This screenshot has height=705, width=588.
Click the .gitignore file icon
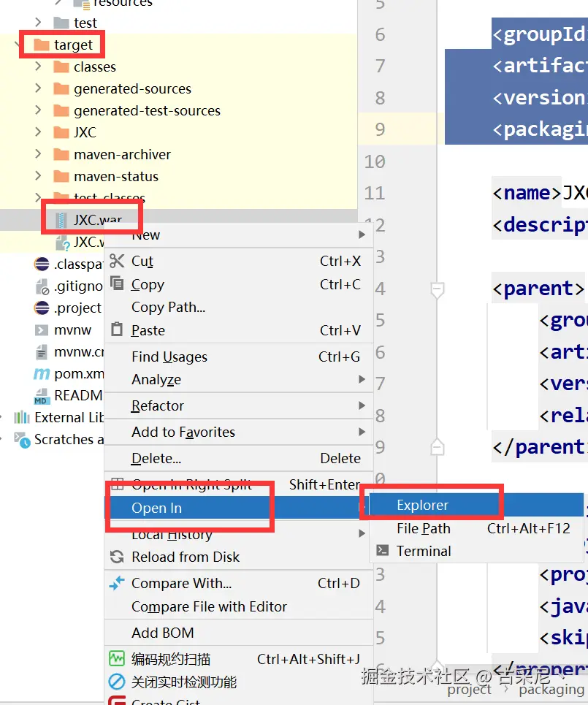point(42,286)
